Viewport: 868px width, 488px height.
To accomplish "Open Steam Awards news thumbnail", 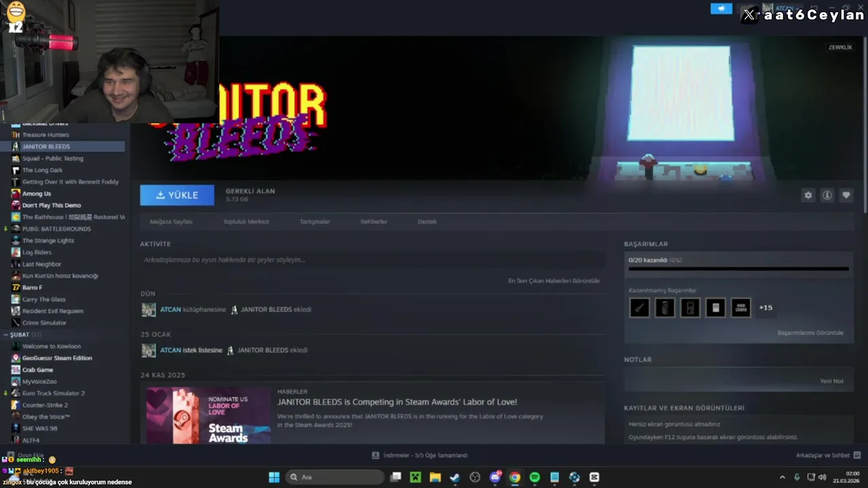I will point(208,415).
